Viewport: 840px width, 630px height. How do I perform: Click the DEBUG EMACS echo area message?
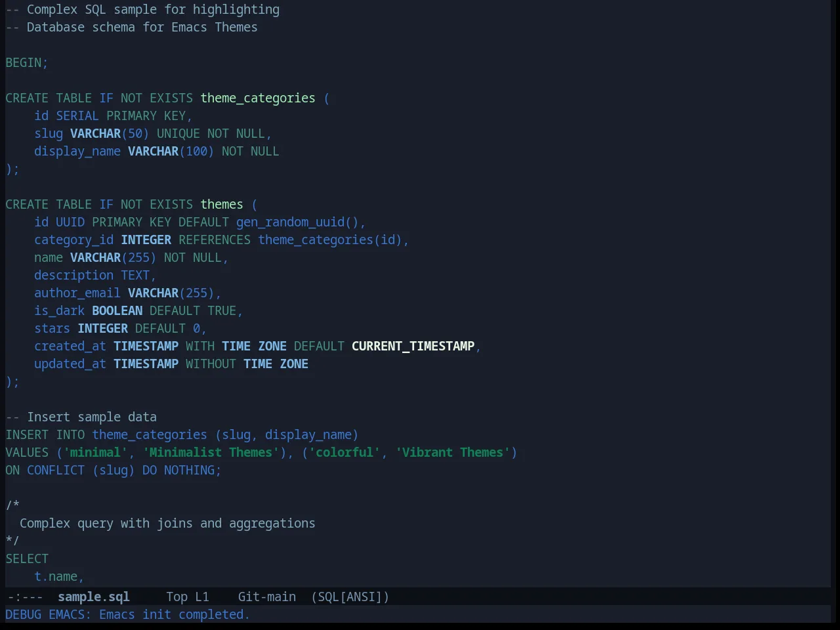127,614
